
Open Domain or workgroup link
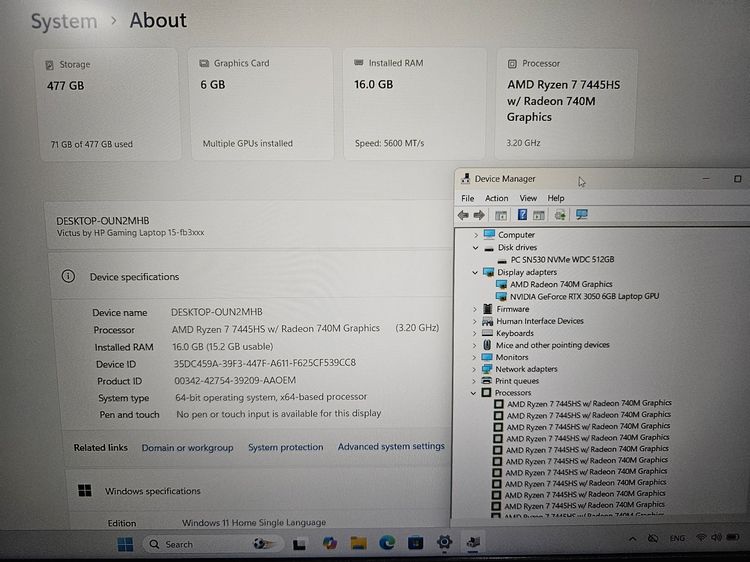(188, 448)
